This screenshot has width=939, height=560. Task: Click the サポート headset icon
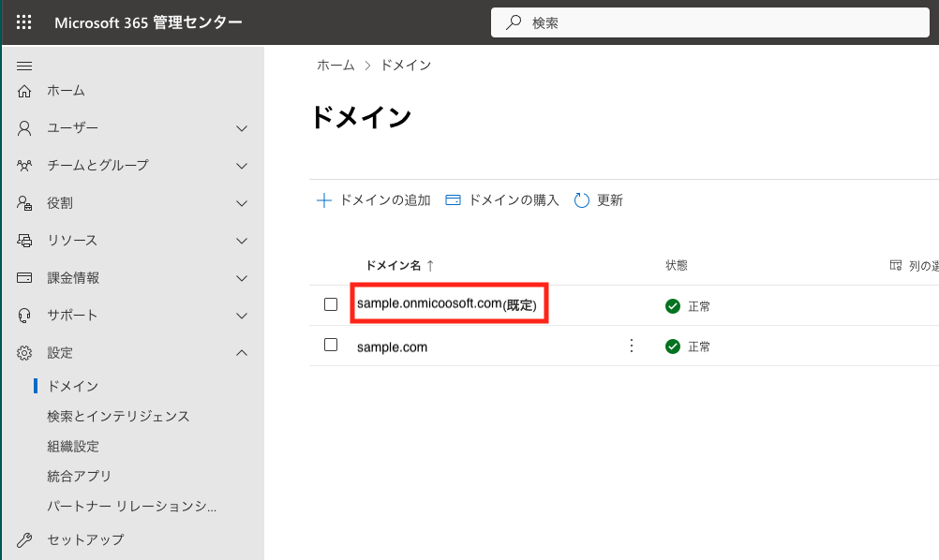tap(24, 316)
